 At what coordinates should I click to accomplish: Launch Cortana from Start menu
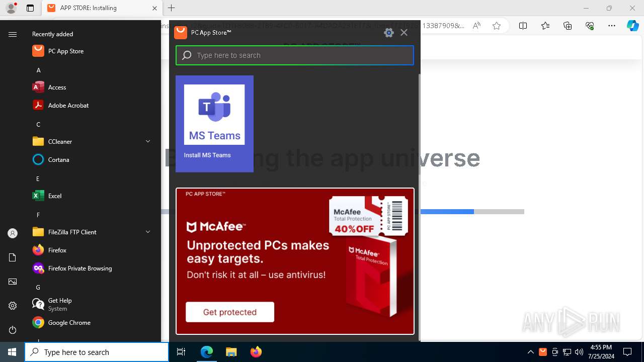pyautogui.click(x=92, y=160)
